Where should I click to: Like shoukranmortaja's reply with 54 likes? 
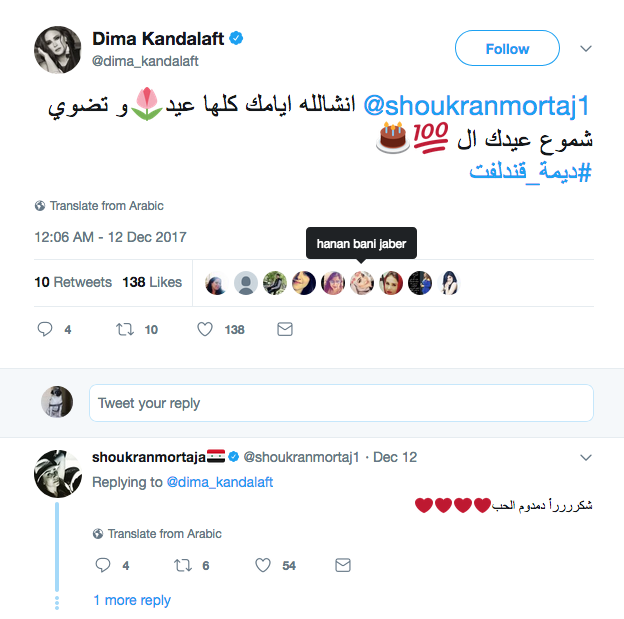263,566
